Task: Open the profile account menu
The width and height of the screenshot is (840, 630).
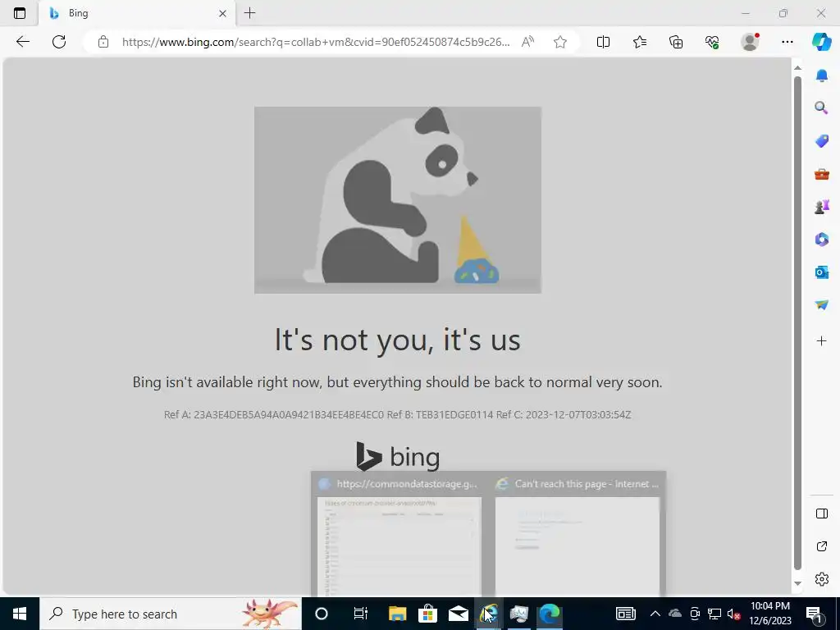Action: 750,42
